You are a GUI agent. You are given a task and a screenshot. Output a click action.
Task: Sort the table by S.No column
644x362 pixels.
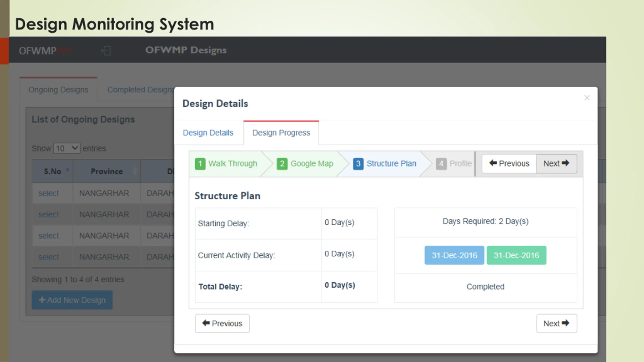[x=53, y=171]
